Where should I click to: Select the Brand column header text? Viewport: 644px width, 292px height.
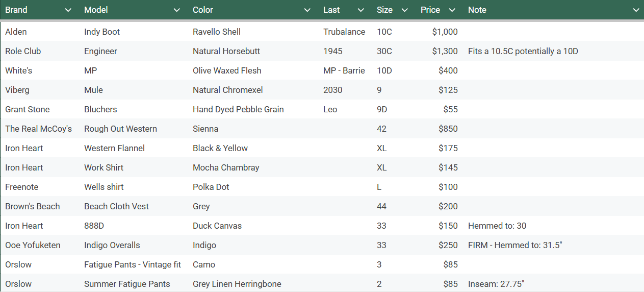(16, 10)
